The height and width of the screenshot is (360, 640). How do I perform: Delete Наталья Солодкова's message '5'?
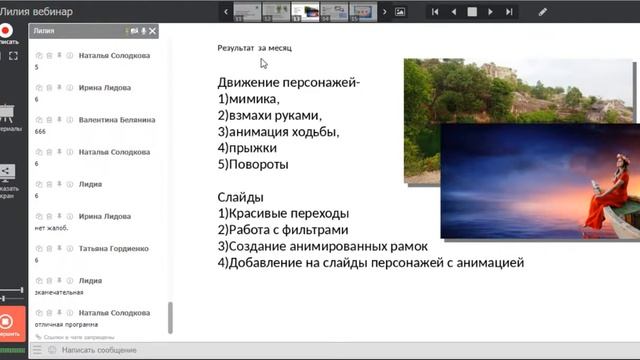49,56
